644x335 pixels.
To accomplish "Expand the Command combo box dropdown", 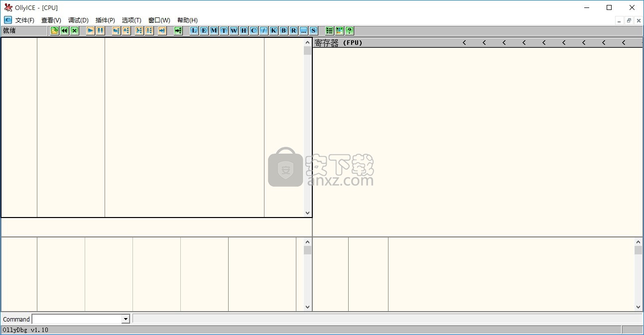I will point(126,319).
